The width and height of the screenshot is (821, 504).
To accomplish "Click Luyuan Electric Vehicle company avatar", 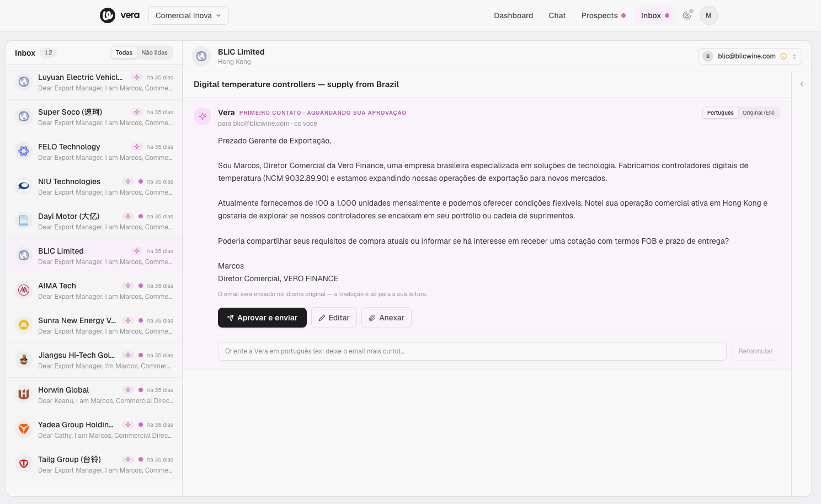I will (x=24, y=82).
